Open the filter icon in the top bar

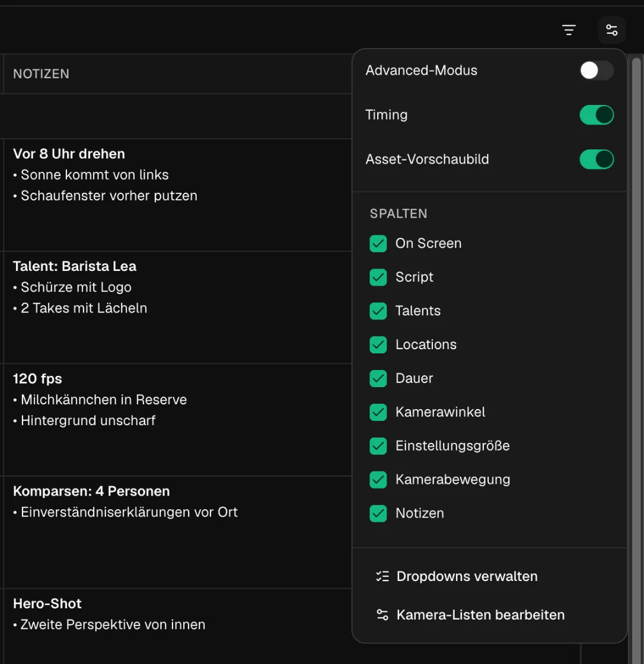(569, 30)
